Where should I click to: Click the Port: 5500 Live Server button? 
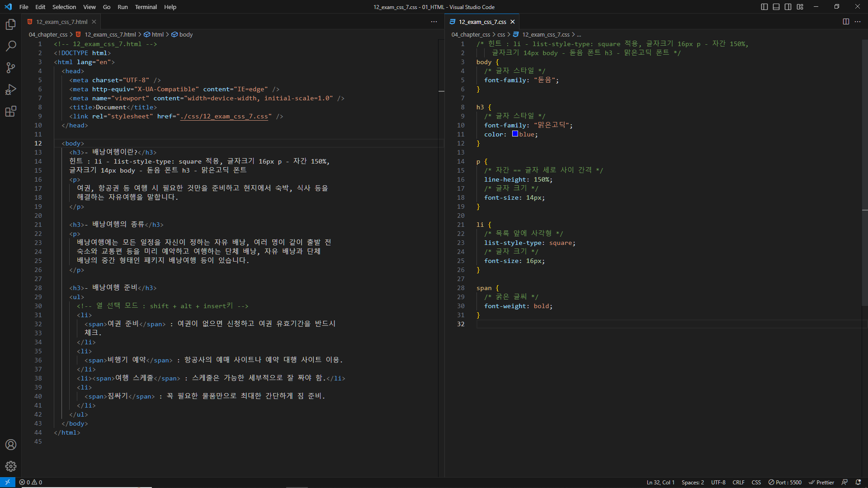coord(785,482)
